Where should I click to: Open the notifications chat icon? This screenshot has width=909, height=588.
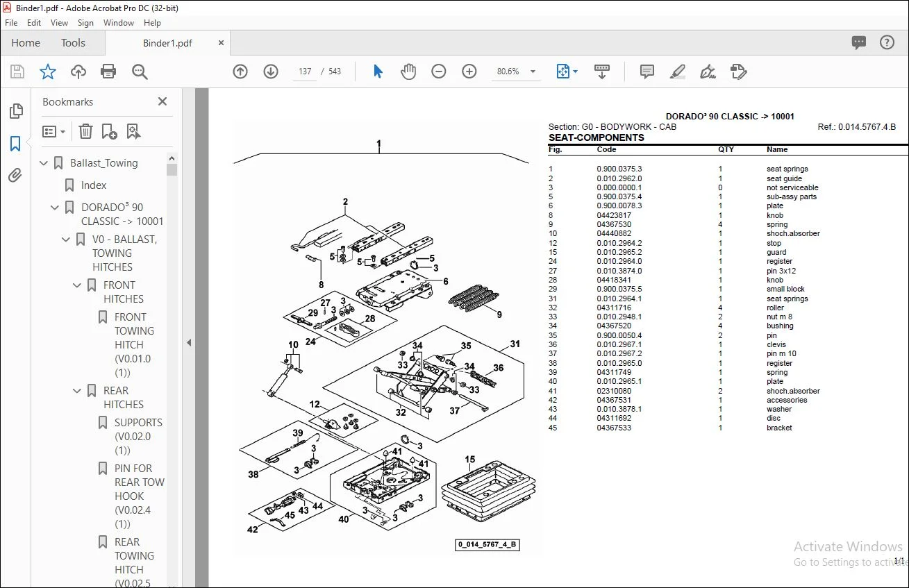coord(859,42)
